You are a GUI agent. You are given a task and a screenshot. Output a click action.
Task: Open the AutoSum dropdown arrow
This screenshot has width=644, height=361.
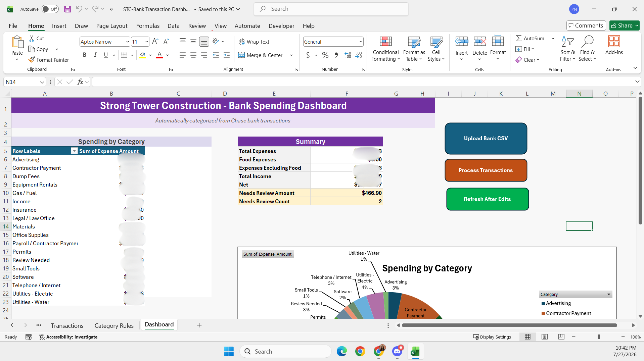553,38
